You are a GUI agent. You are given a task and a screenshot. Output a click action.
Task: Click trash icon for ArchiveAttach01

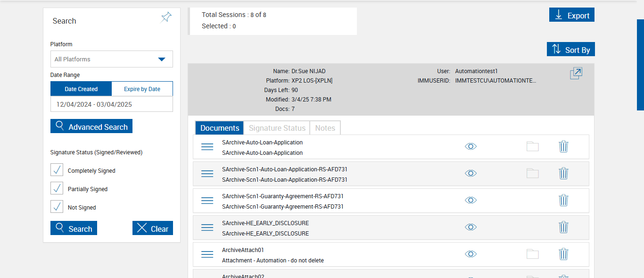[x=563, y=254]
